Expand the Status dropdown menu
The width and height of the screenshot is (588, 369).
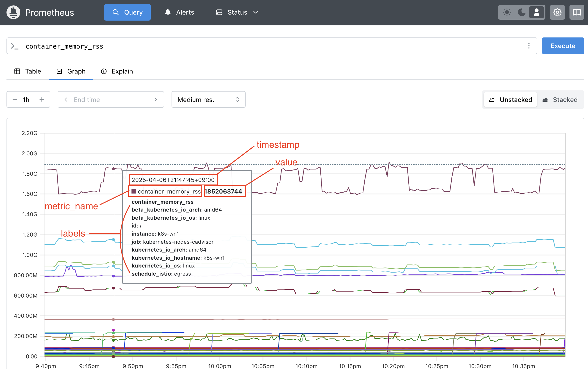click(237, 12)
